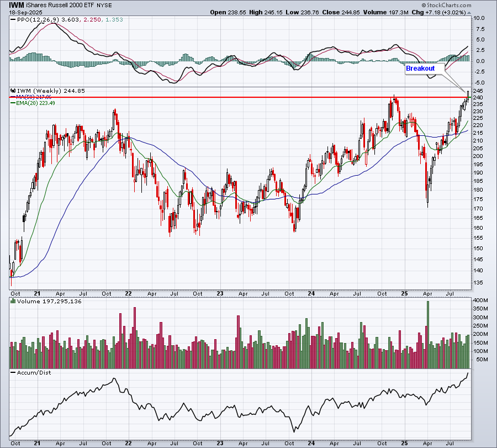
Task: Click the Volume legend bar icon
Action: [13, 301]
